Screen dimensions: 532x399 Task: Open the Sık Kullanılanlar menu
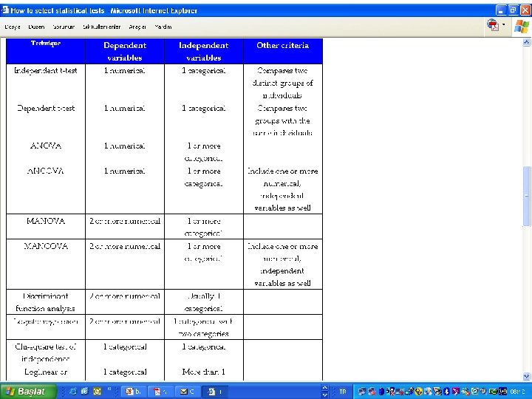coord(101,27)
